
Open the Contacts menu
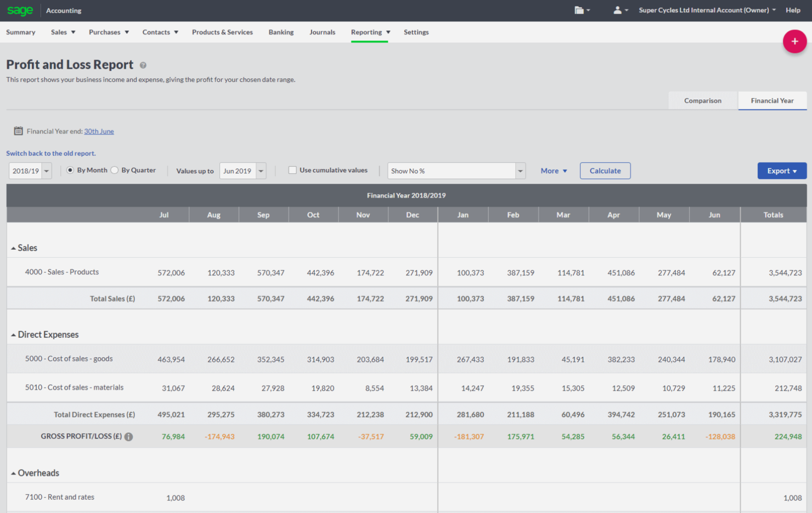coord(160,32)
